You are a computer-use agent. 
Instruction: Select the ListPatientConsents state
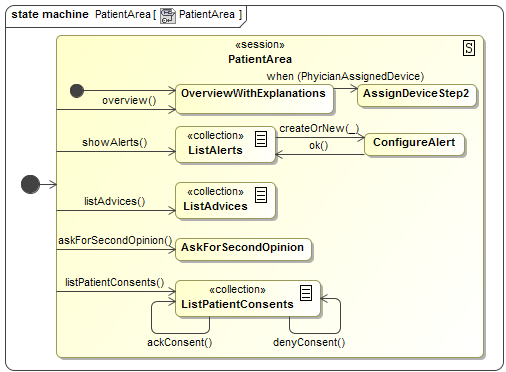coord(248,299)
